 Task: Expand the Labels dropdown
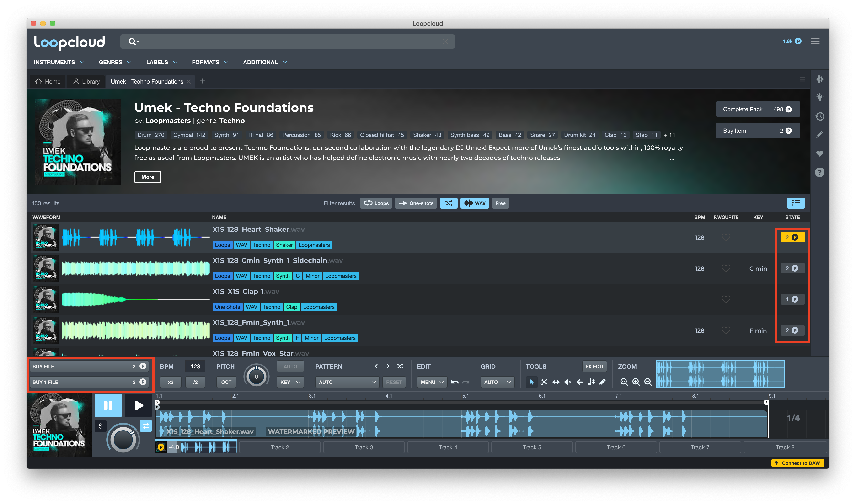coord(162,62)
